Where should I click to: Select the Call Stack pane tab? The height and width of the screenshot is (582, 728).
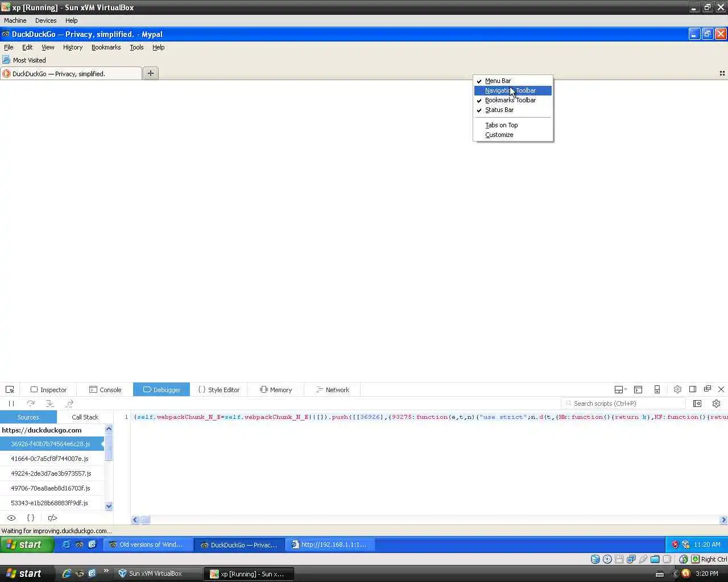coord(85,417)
